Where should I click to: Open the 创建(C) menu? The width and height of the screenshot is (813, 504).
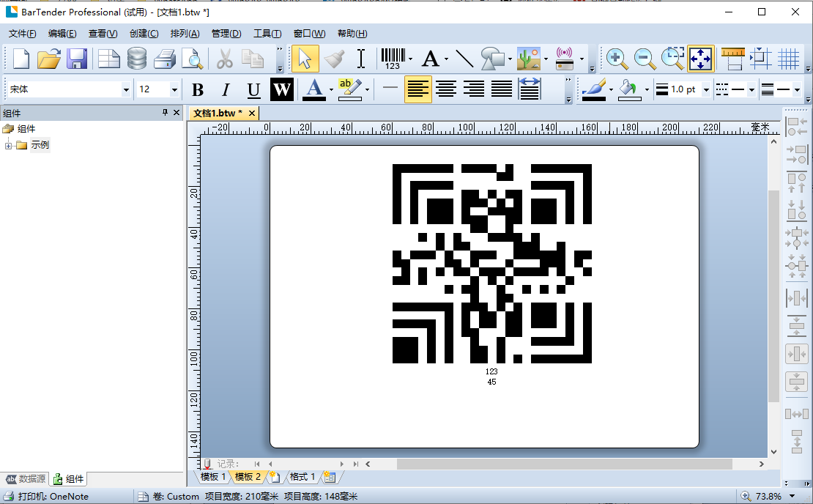click(x=144, y=33)
